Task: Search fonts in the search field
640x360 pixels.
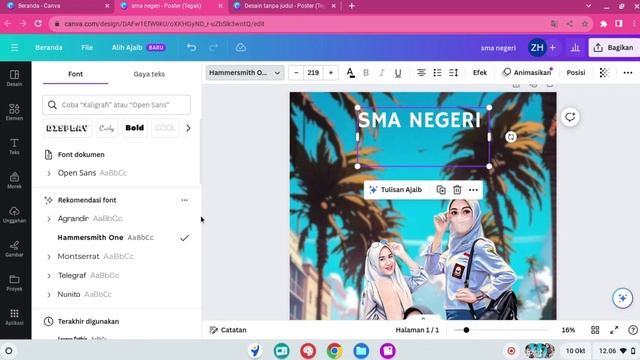Action: pos(116,105)
